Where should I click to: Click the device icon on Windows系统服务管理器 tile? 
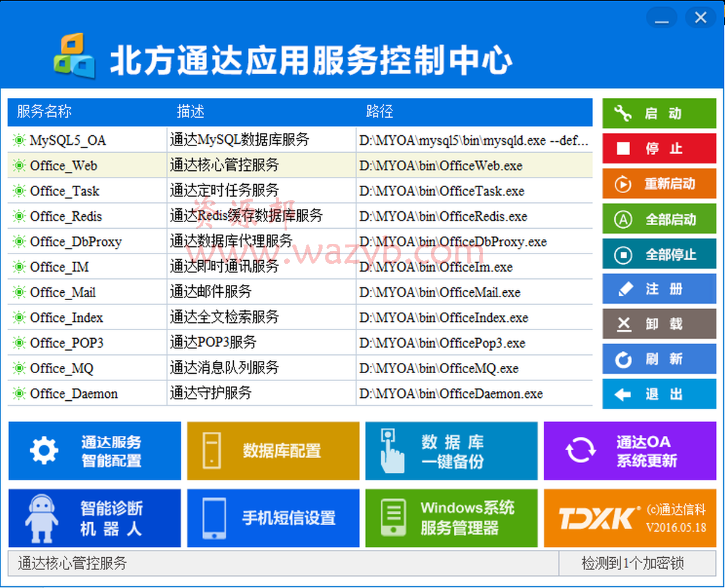pos(393,518)
